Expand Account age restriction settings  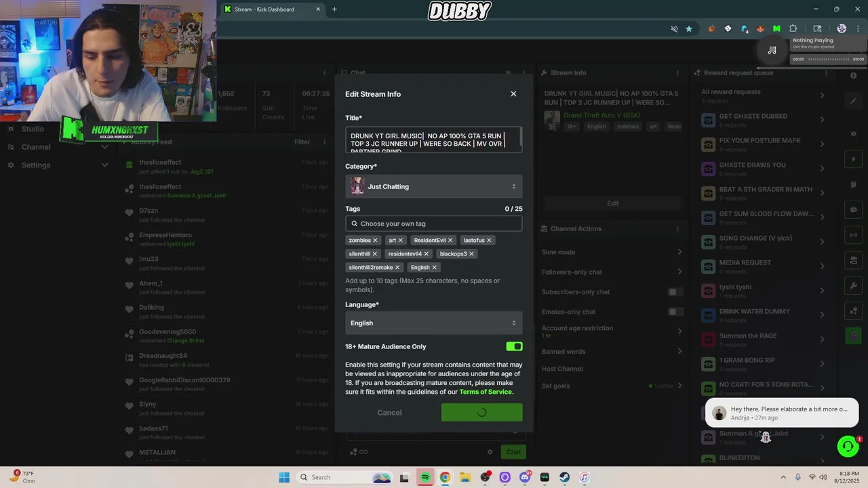[x=612, y=331]
